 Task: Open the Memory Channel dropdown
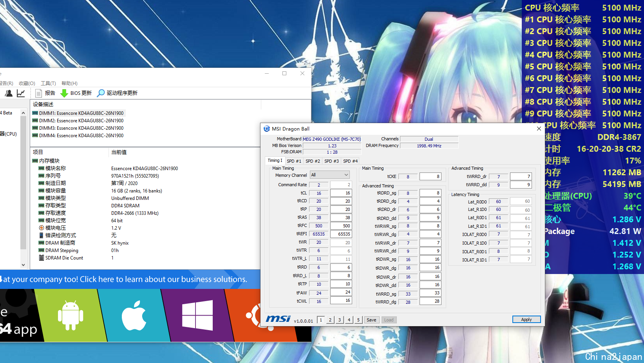pyautogui.click(x=330, y=175)
